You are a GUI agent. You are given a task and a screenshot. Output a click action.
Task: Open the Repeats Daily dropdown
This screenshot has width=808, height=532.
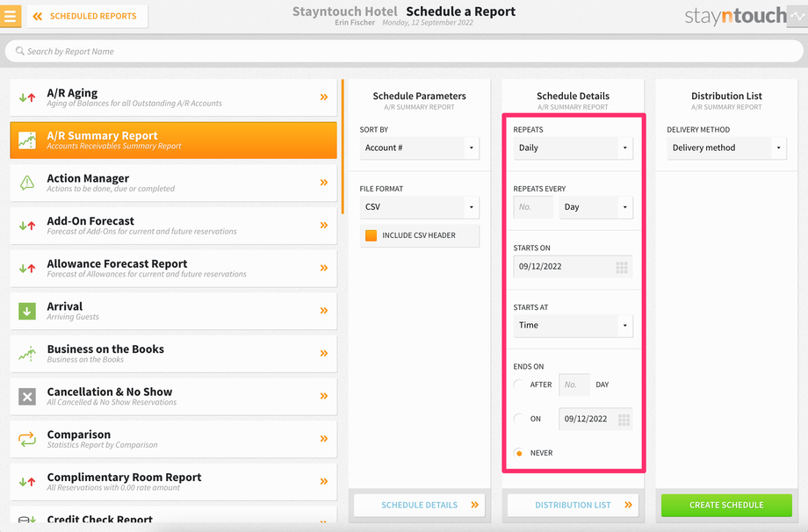573,147
